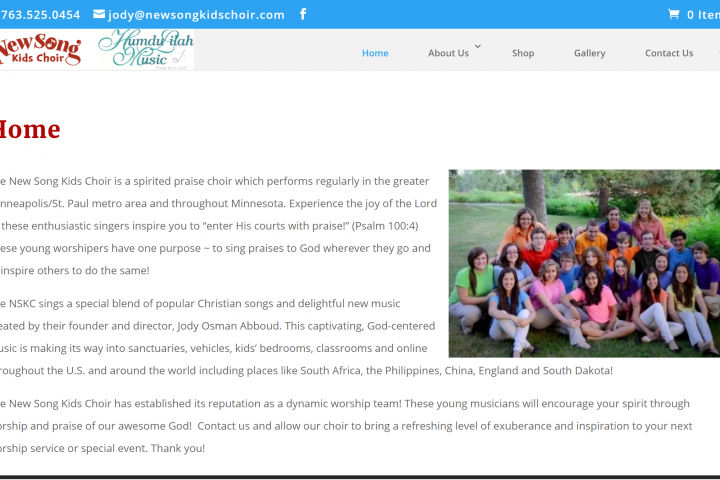The width and height of the screenshot is (720, 480).
Task: Open the Gallery page
Action: click(x=590, y=53)
